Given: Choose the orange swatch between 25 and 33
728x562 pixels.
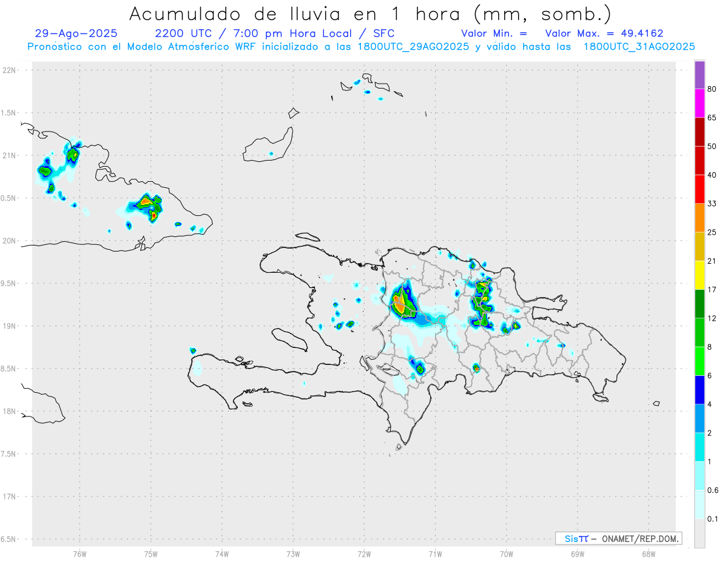Looking at the screenshot, I should [x=699, y=218].
